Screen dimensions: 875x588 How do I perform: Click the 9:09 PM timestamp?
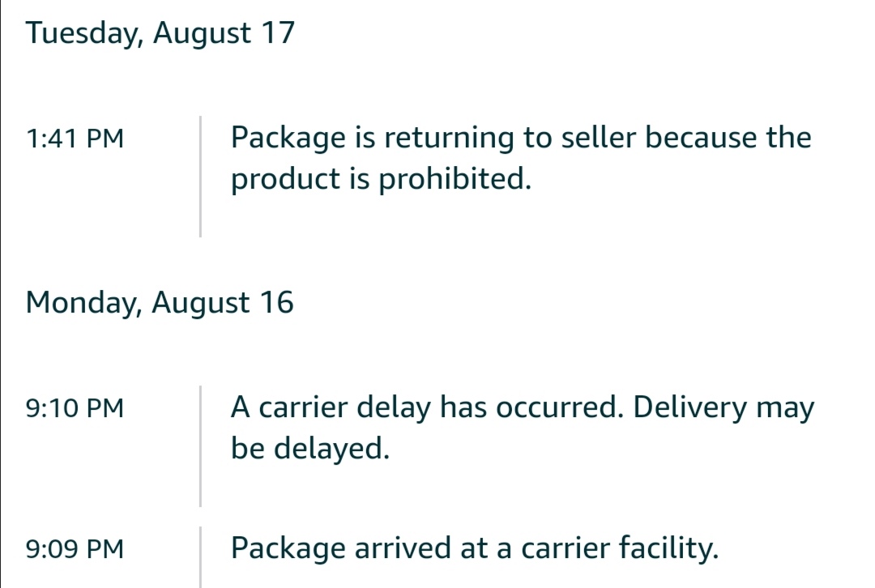coord(75,549)
